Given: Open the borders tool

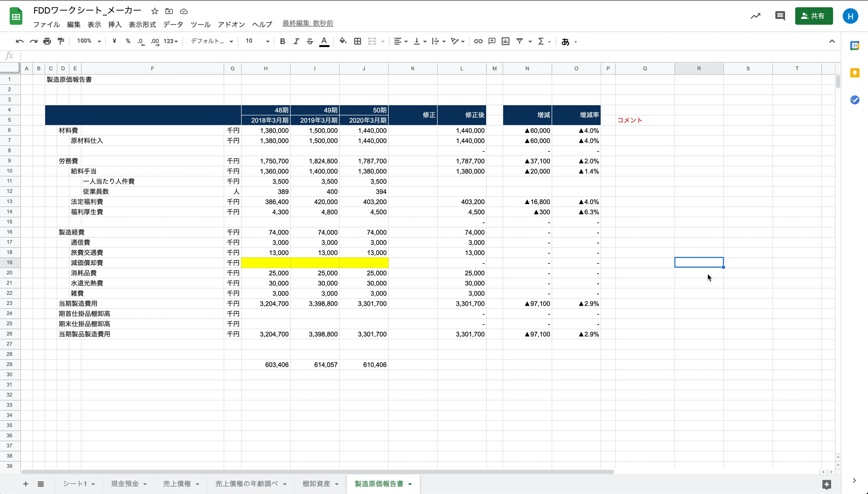Looking at the screenshot, I should pos(357,41).
